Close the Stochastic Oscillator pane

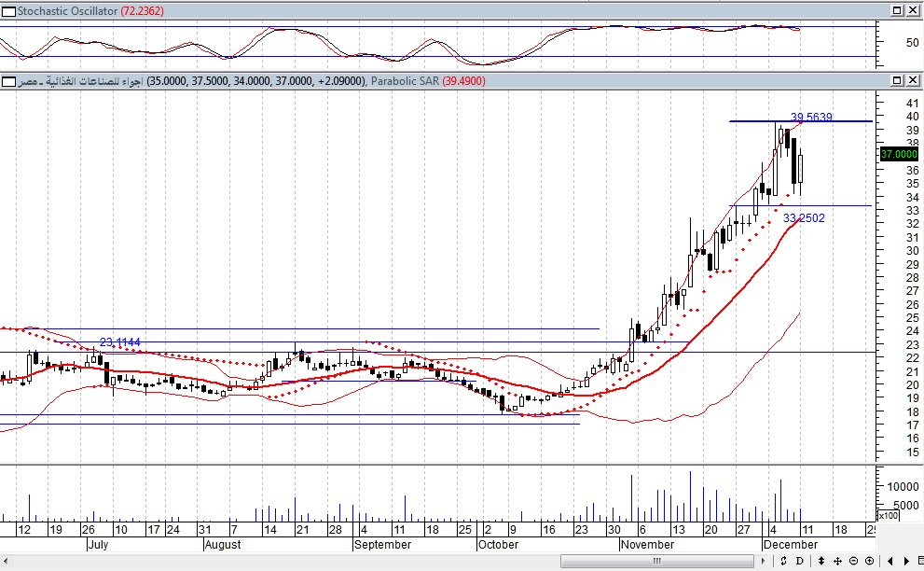[912, 10]
